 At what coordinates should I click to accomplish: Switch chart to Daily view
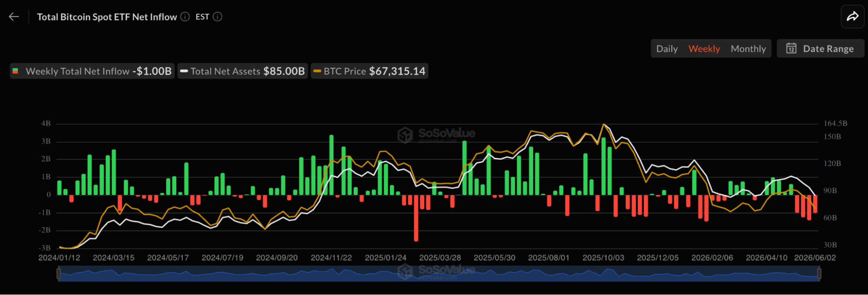tap(667, 49)
